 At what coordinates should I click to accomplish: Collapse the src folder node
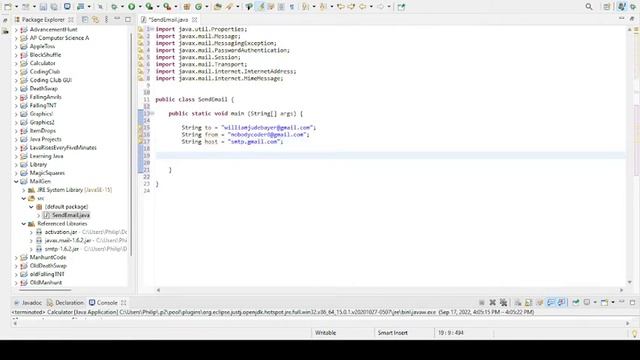[x=24, y=198]
